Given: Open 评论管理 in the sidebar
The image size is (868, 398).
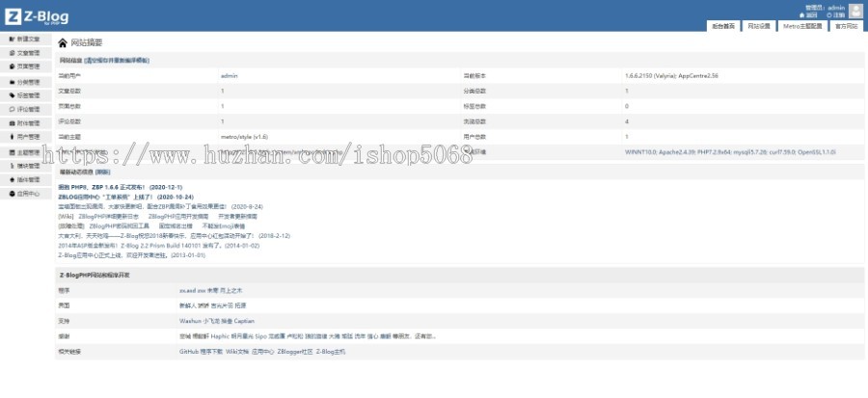Looking at the screenshot, I should click(x=24, y=110).
